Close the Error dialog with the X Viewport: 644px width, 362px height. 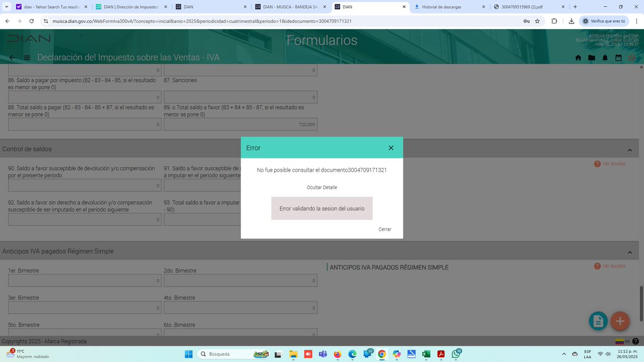pyautogui.click(x=391, y=148)
